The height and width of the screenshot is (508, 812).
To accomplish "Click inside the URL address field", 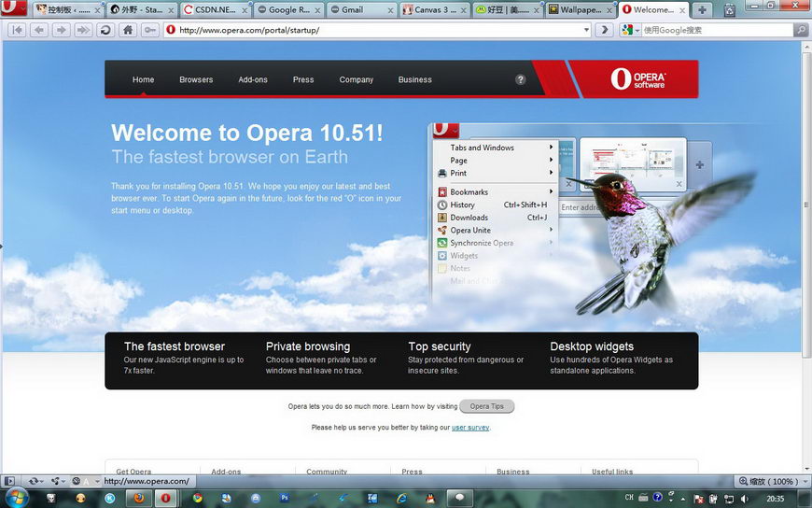I will tap(378, 30).
